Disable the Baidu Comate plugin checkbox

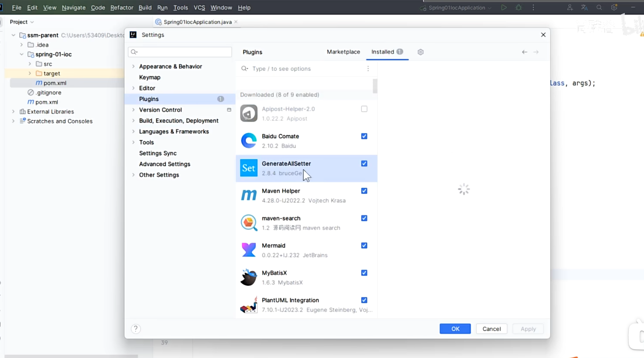tap(364, 136)
